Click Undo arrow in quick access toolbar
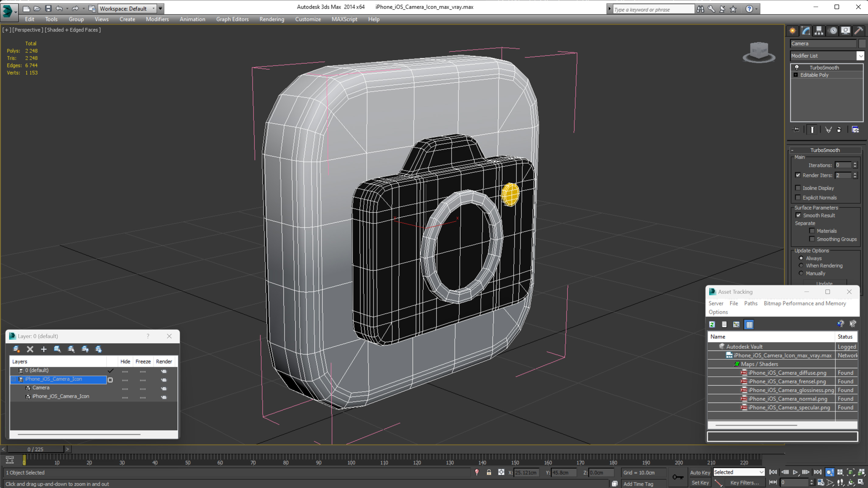868x488 pixels. (x=59, y=9)
